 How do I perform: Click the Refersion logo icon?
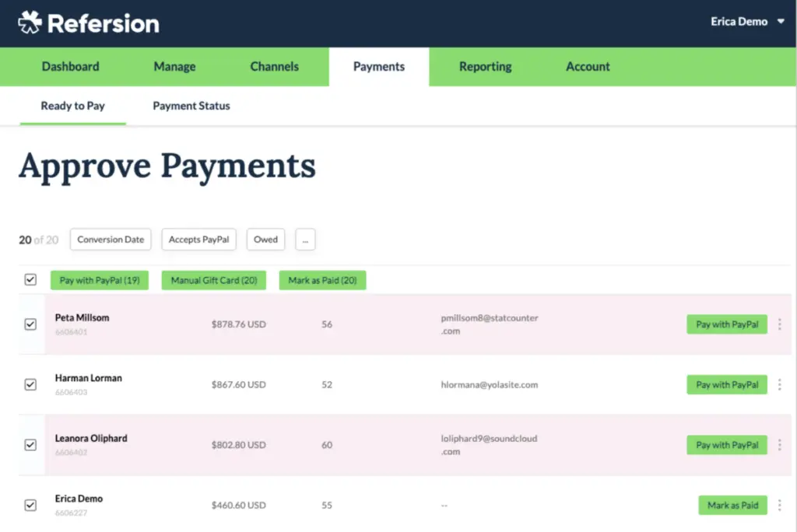coord(30,23)
